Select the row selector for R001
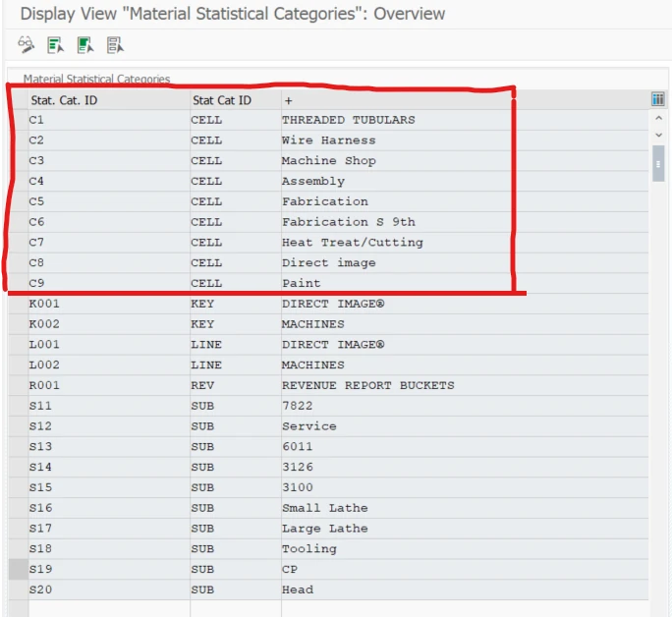The width and height of the screenshot is (672, 617). [19, 385]
